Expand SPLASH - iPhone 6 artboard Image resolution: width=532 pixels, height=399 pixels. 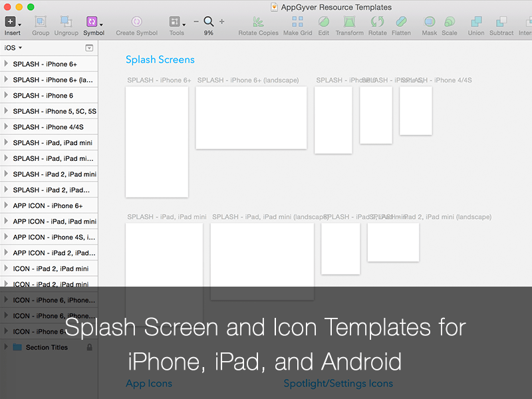click(x=6, y=95)
